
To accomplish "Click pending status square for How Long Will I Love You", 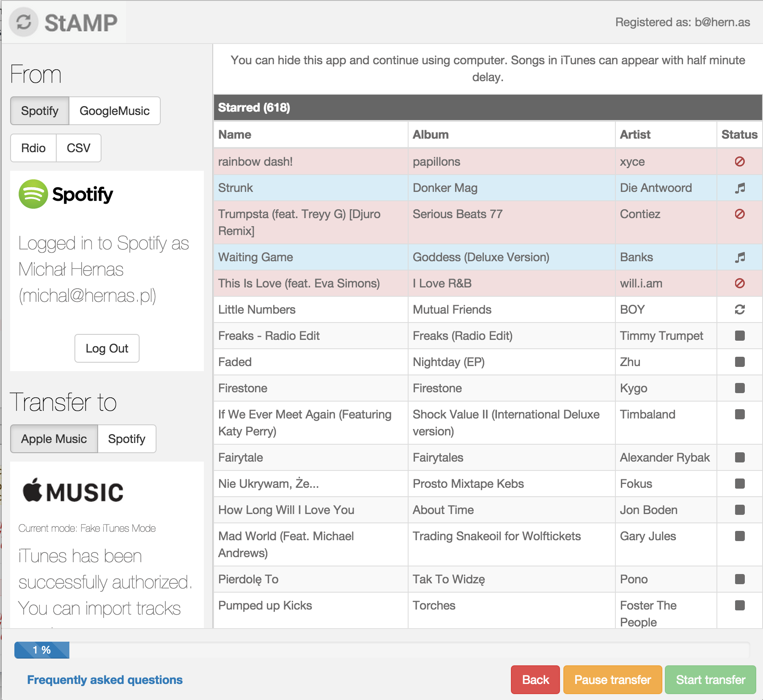I will click(740, 510).
